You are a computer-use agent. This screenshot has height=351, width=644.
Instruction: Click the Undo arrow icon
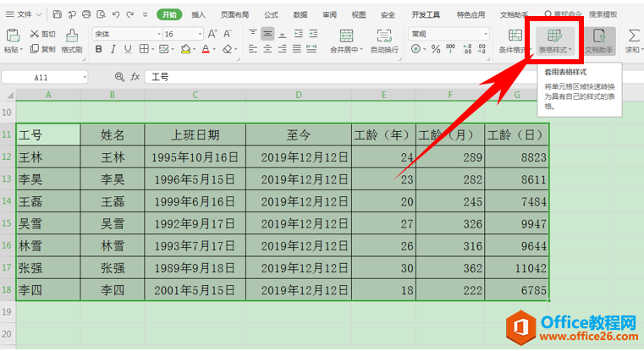point(116,14)
